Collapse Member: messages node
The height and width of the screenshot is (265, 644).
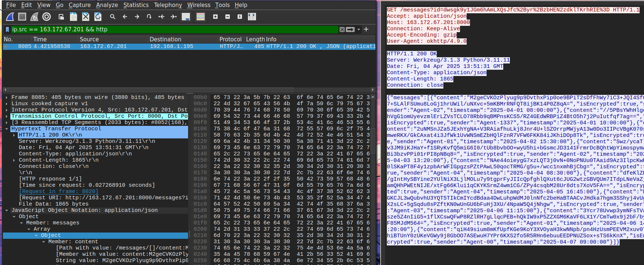point(21,223)
